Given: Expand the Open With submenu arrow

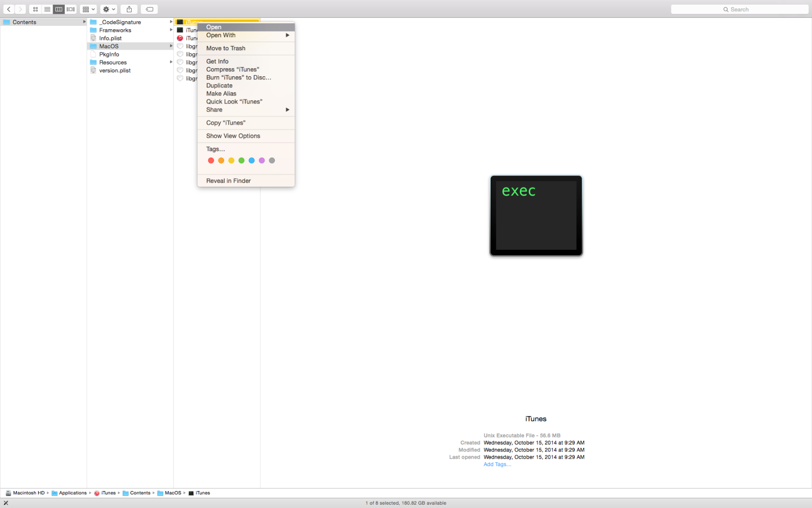Looking at the screenshot, I should 288,35.
